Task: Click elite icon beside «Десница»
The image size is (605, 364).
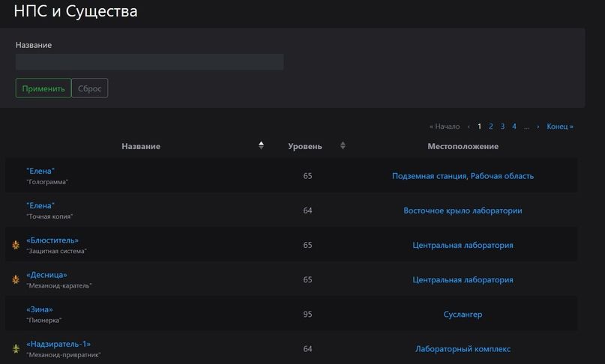Action: point(16,279)
